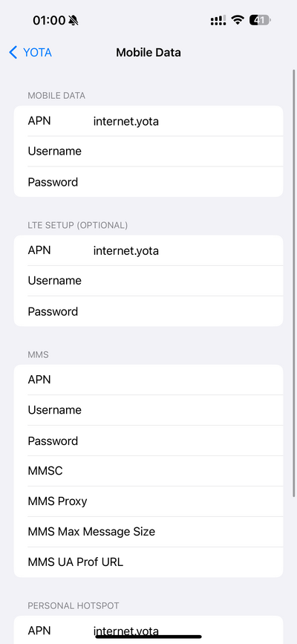Tap the cellular signal bars icon
Image resolution: width=297 pixels, height=644 pixels.
coord(218,20)
